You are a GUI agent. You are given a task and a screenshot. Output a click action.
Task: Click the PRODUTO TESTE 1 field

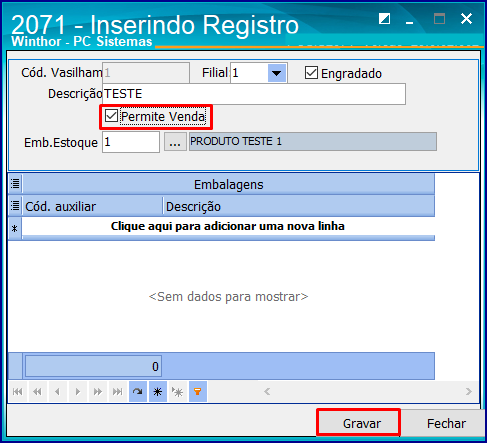point(313,142)
